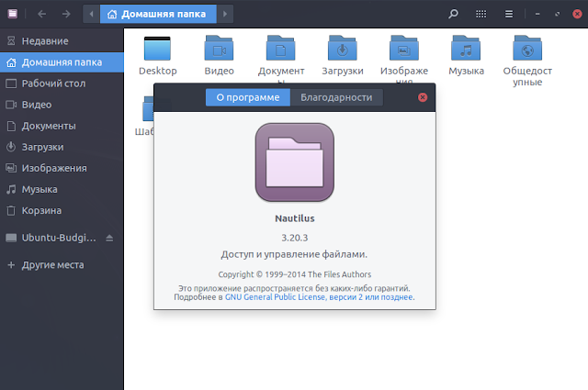Switch to О программе tab

pos(248,97)
